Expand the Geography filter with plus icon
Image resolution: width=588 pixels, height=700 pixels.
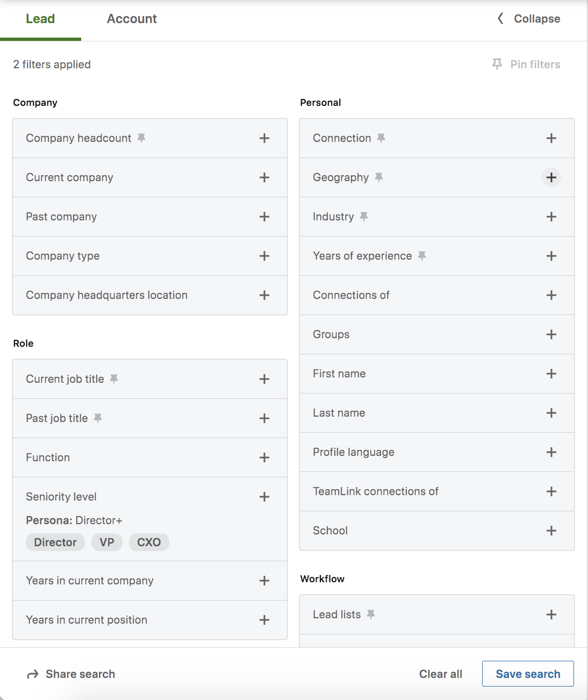coord(551,177)
